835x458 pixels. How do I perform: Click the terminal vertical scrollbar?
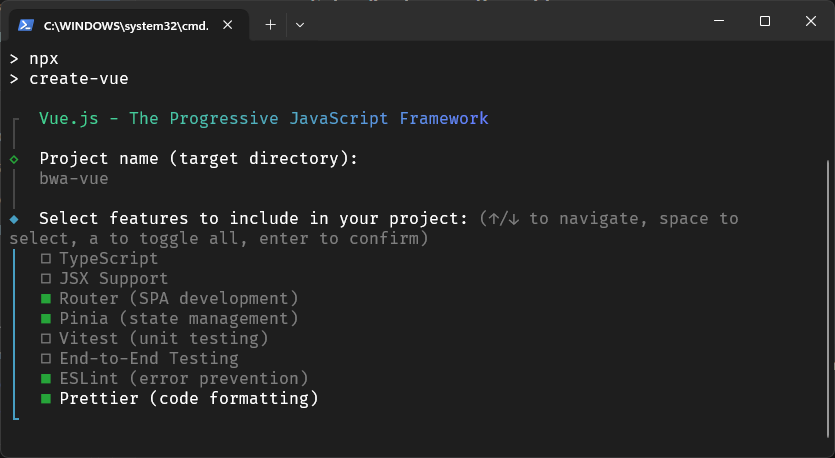click(828, 298)
